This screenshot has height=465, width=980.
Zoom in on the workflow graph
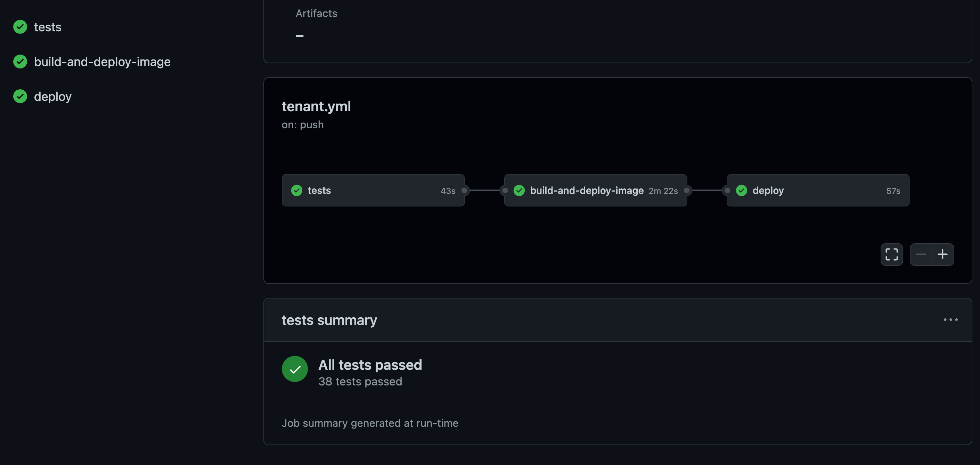(x=943, y=254)
